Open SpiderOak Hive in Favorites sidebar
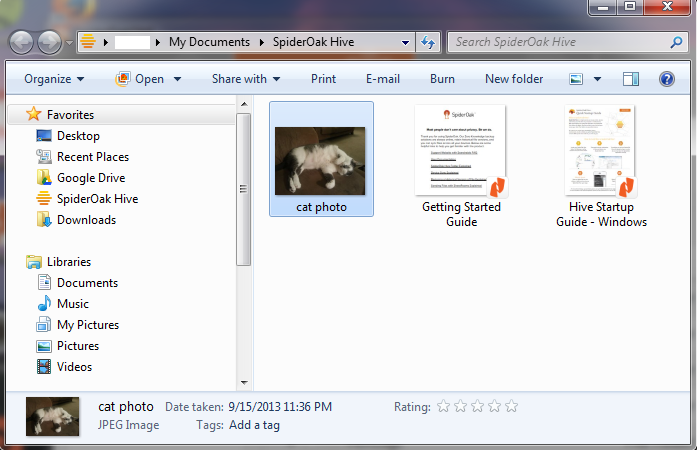697x450 pixels. point(97,199)
